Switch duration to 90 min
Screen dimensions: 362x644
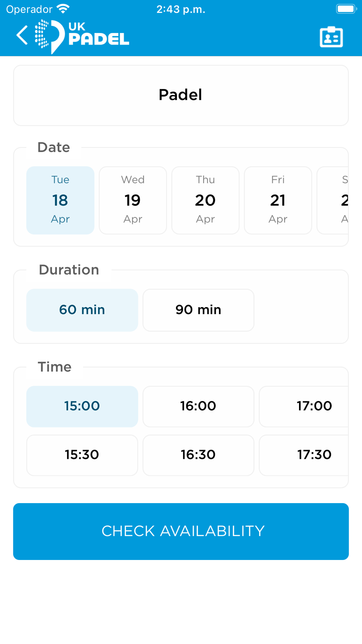pos(198,310)
